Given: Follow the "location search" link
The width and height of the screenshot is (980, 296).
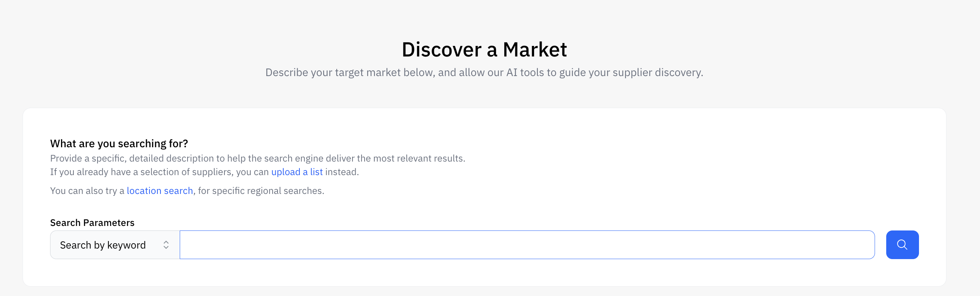Looking at the screenshot, I should (x=160, y=191).
